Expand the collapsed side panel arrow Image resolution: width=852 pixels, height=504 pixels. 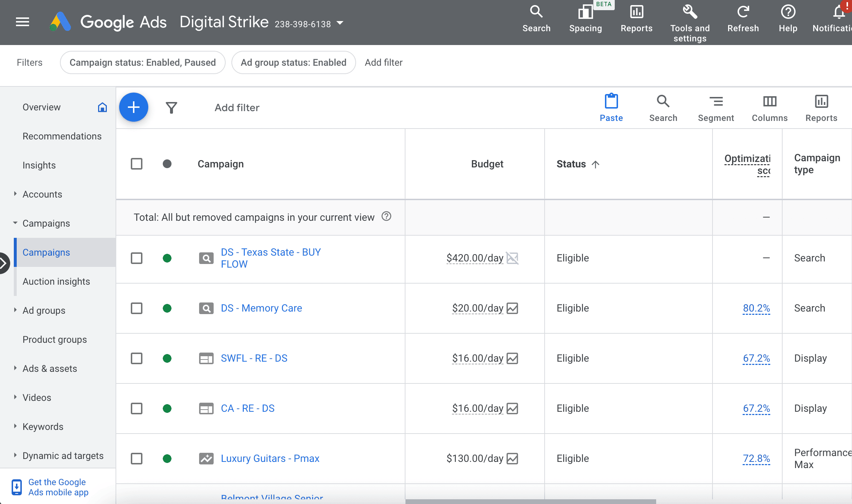click(x=4, y=263)
